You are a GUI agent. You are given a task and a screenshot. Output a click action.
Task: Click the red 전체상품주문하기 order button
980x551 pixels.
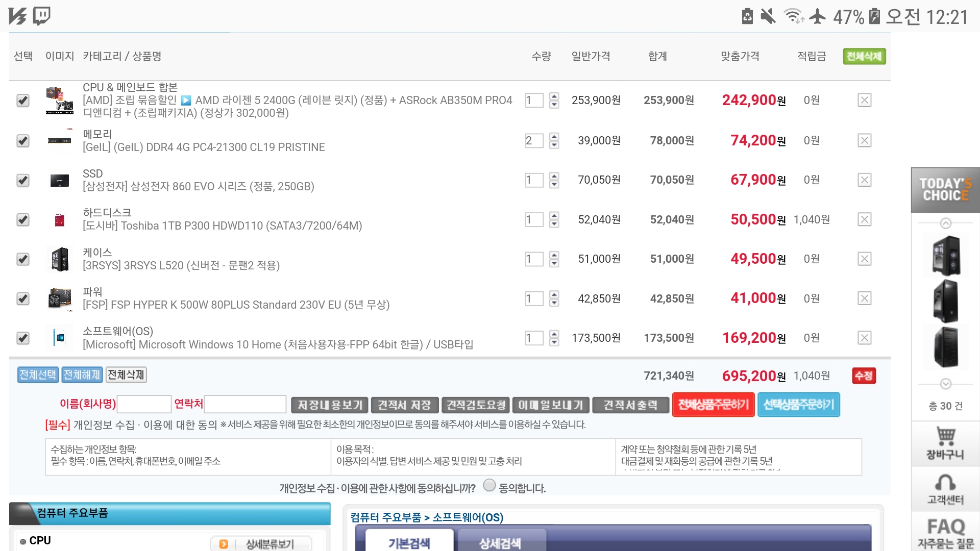(713, 405)
